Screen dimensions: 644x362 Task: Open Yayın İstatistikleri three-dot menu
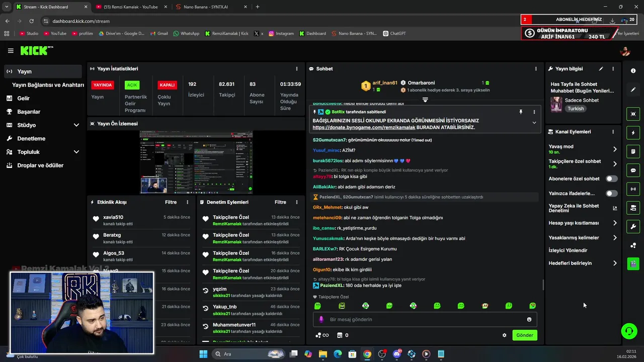[x=296, y=69]
